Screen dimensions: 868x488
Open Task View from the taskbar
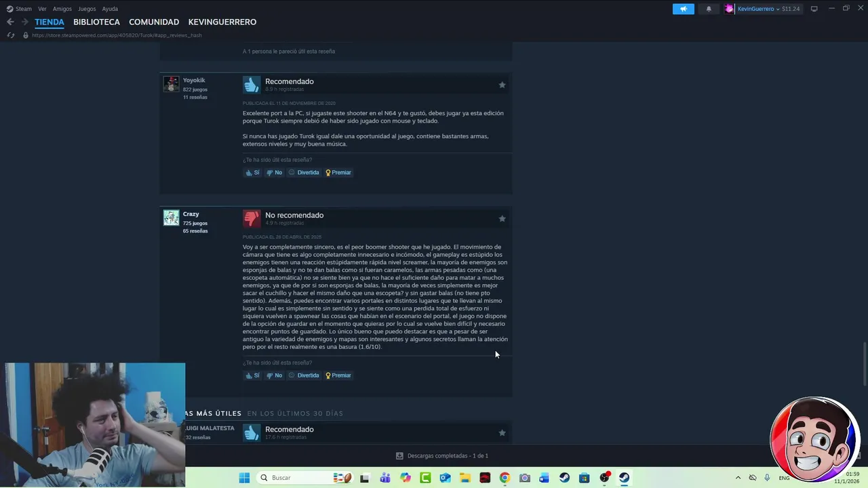tap(364, 478)
